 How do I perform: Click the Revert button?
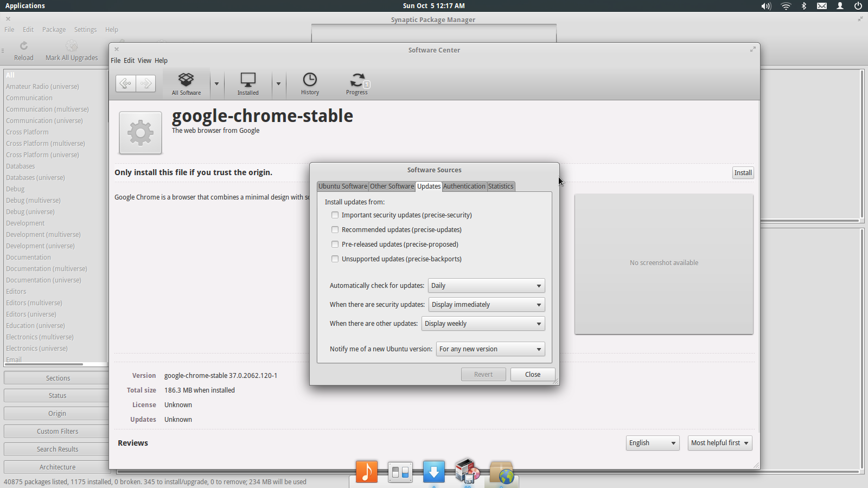pos(483,375)
